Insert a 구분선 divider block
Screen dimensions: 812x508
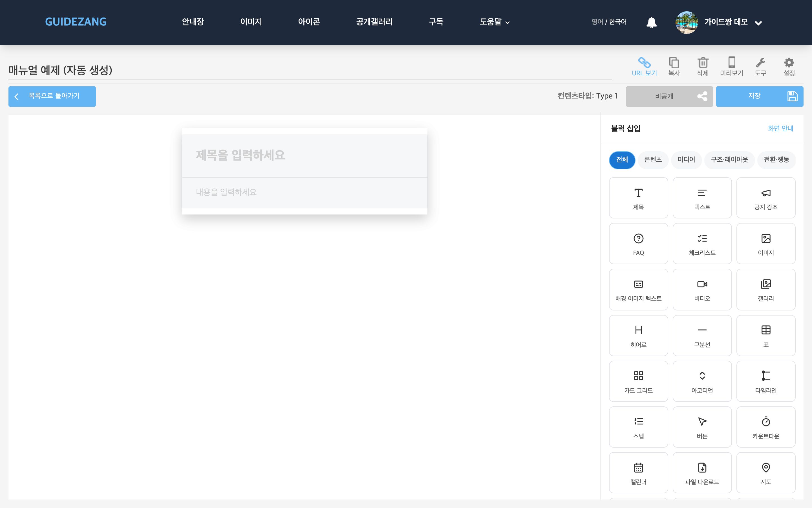[702, 335]
